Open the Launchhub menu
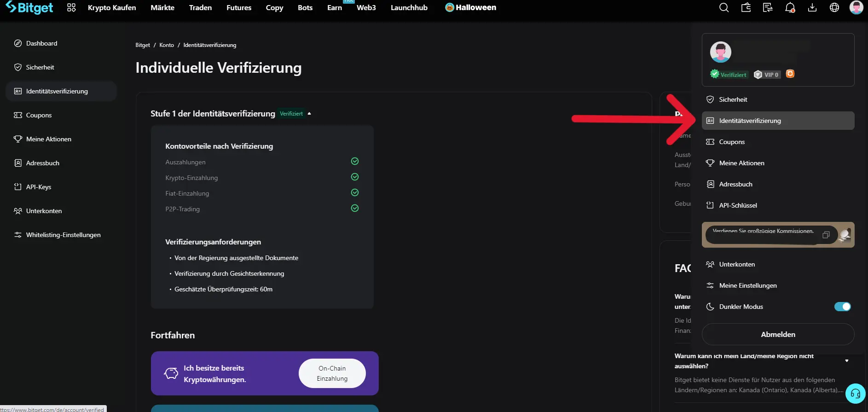Viewport: 868px width, 412px height. (409, 8)
